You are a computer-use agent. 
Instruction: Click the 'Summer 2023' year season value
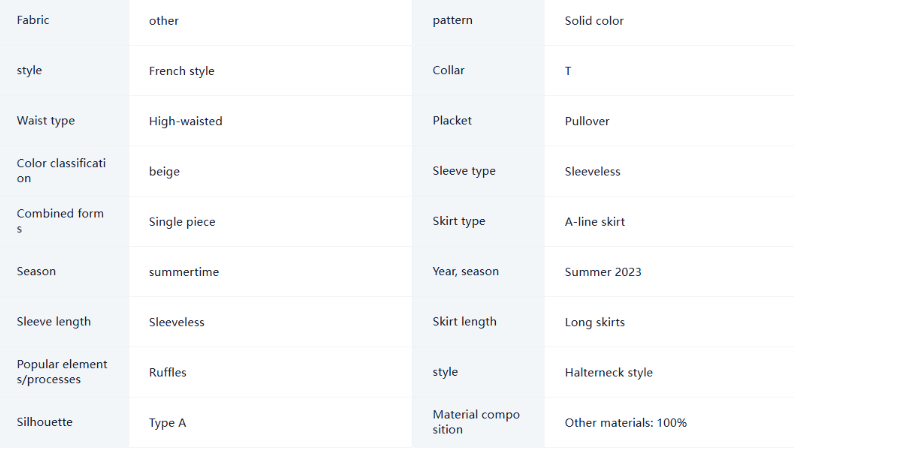pos(603,272)
